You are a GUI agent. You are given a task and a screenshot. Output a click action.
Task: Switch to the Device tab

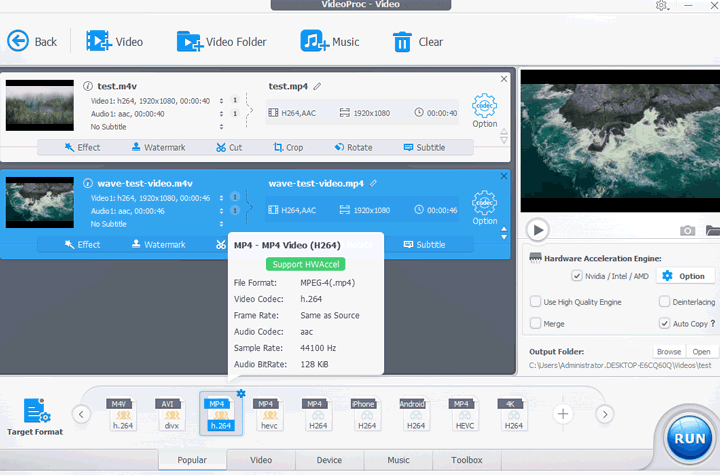(x=329, y=460)
